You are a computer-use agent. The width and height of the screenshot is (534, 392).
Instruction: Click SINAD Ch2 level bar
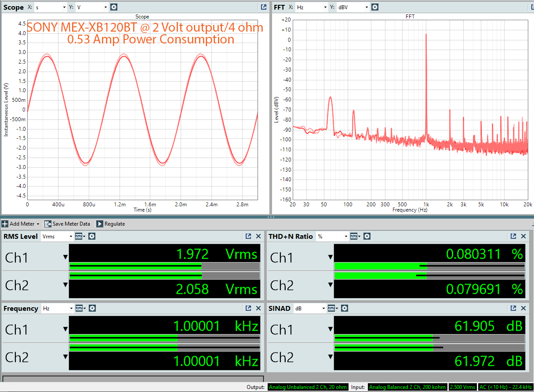[x=429, y=348]
